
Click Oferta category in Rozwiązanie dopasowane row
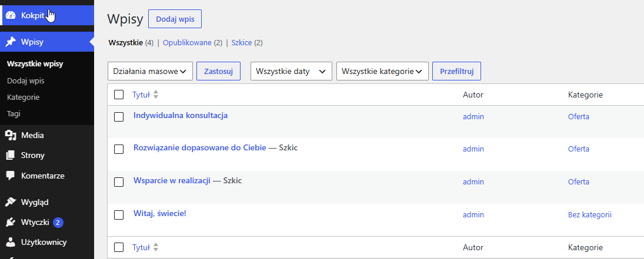[x=579, y=149]
